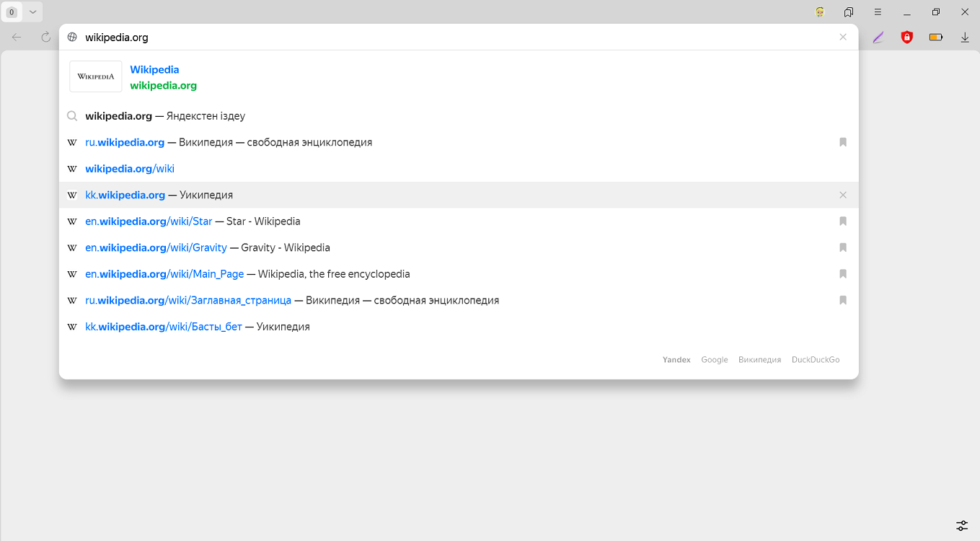Image resolution: width=980 pixels, height=541 pixels.
Task: Switch search engine to Google
Action: [714, 360]
